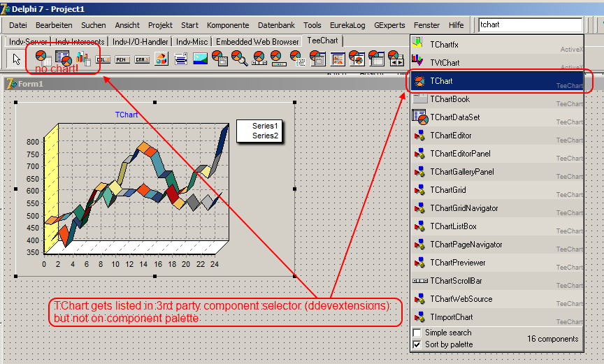Choose TChartPageNavigator from the component list
The height and width of the screenshot is (364, 604).
click(x=497, y=245)
